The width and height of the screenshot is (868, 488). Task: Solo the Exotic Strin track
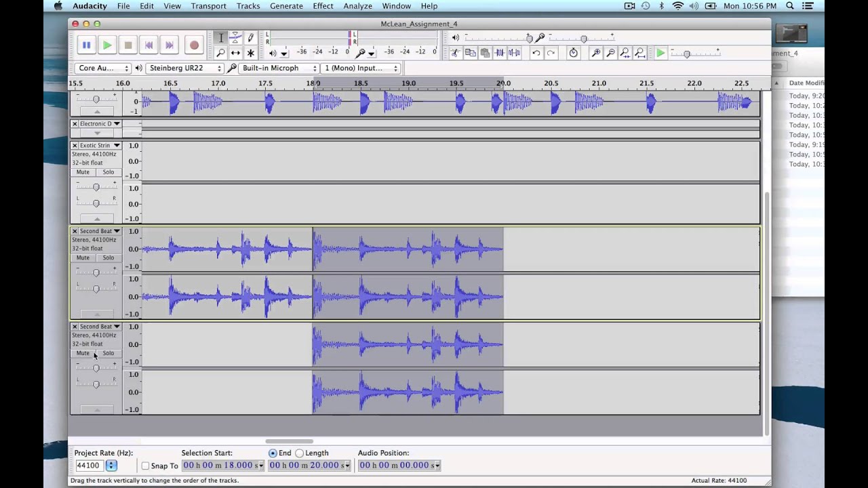click(108, 172)
